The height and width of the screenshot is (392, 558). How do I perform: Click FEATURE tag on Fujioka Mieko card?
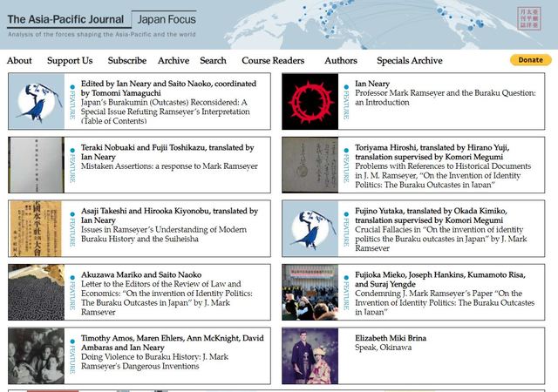[x=346, y=293]
